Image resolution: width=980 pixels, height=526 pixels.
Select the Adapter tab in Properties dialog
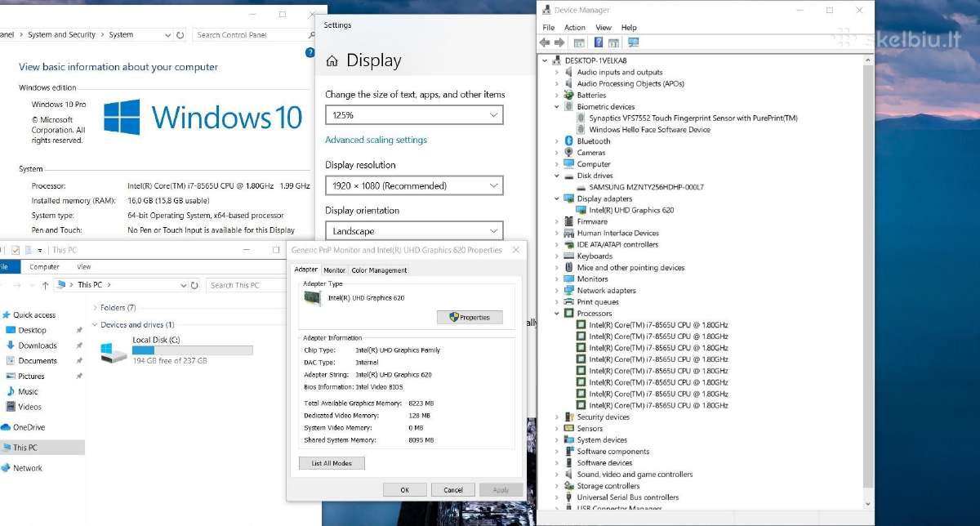tap(305, 270)
